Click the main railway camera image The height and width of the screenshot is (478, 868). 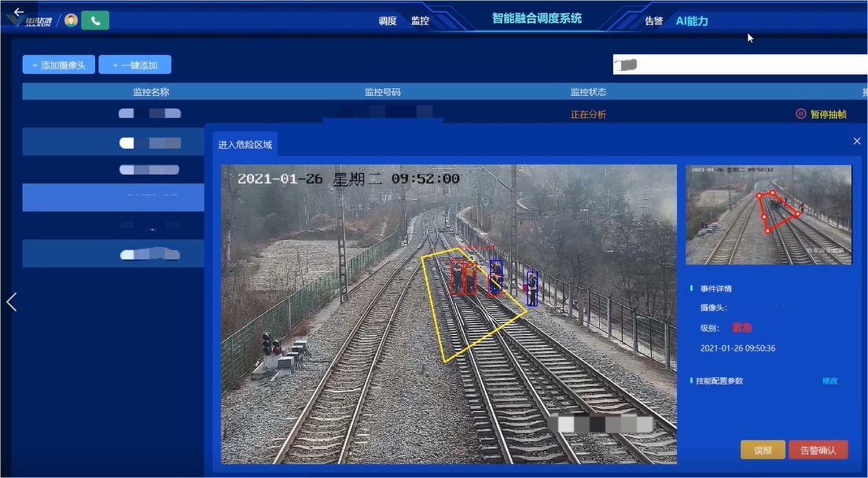(448, 314)
